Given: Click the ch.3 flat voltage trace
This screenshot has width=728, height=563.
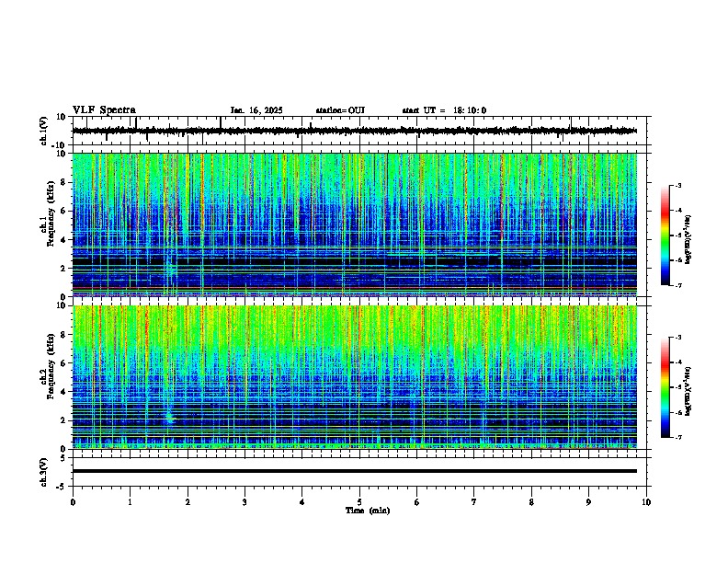Looking at the screenshot, I should pyautogui.click(x=355, y=471).
